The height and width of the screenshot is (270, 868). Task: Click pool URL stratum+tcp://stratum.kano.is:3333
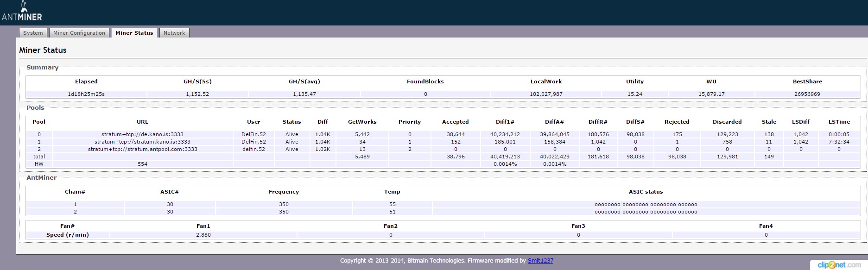[x=143, y=142]
